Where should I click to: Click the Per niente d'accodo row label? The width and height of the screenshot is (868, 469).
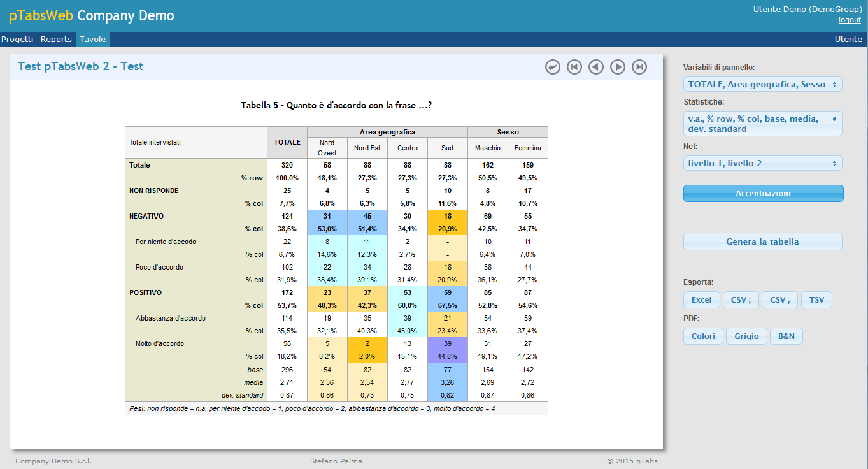[166, 242]
